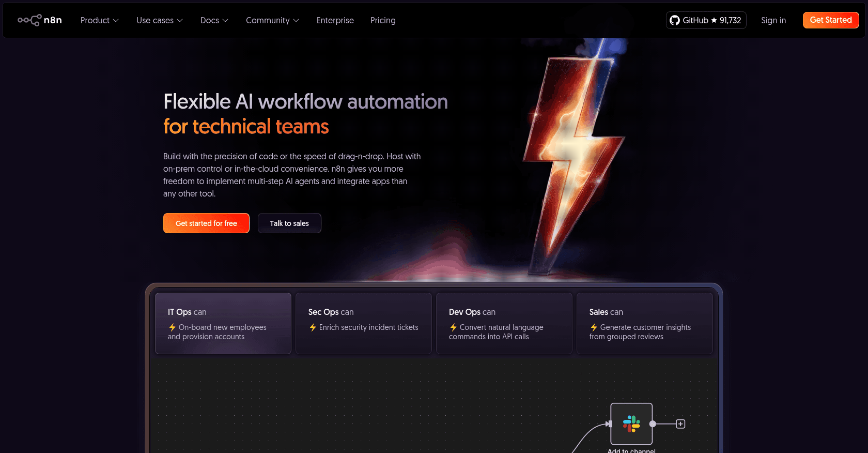Open the Docs dropdown menu
Image resolution: width=868 pixels, height=453 pixels.
coord(214,20)
